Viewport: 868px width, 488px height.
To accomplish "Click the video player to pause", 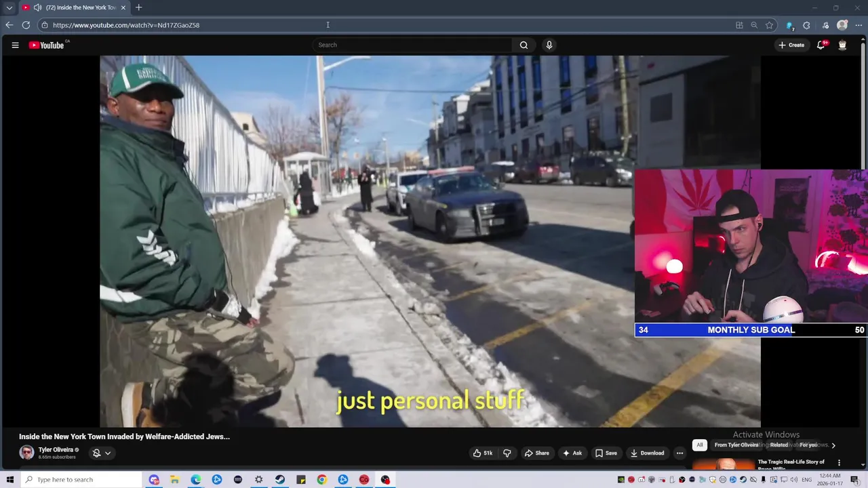I will 430,241.
